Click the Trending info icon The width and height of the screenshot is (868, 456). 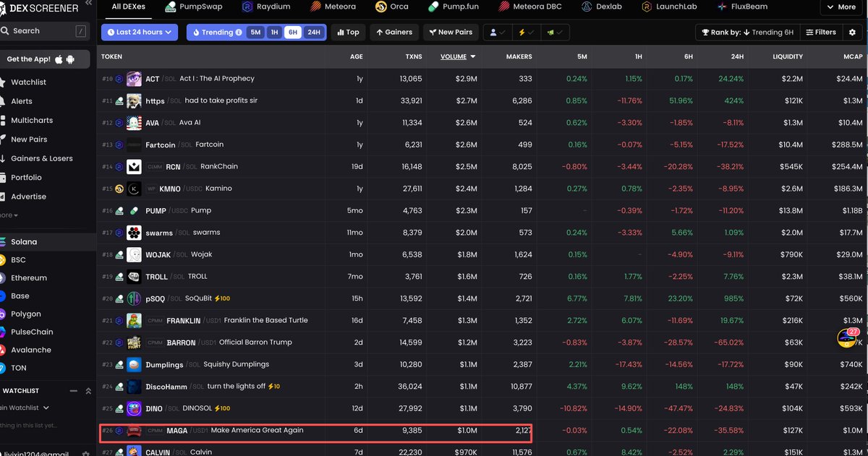(239, 33)
